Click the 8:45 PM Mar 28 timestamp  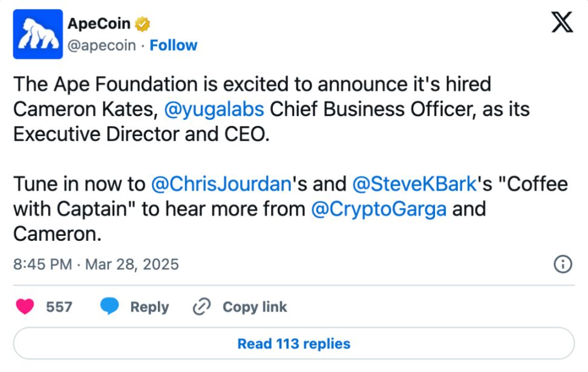point(96,264)
